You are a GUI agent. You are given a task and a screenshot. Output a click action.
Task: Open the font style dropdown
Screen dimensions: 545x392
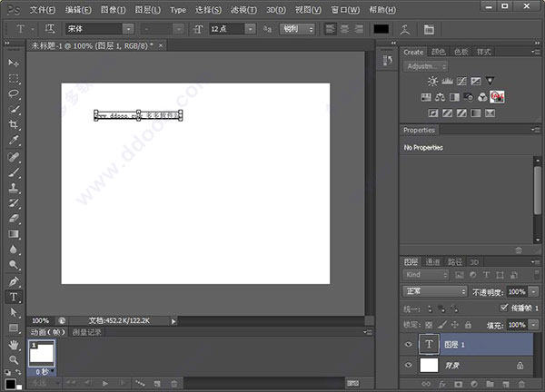[x=178, y=29]
